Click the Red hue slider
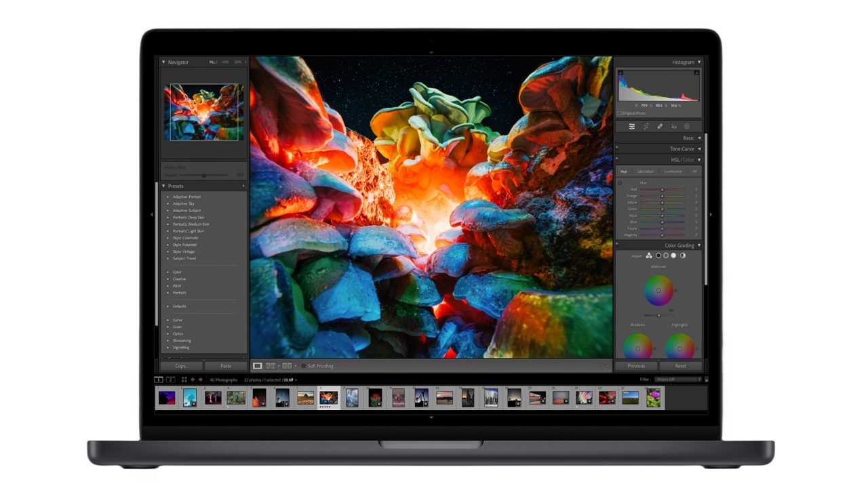 pos(663,190)
